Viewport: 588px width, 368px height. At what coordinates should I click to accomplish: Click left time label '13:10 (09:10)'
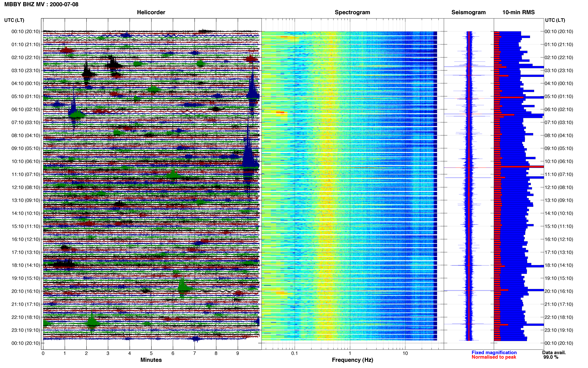[x=26, y=200]
